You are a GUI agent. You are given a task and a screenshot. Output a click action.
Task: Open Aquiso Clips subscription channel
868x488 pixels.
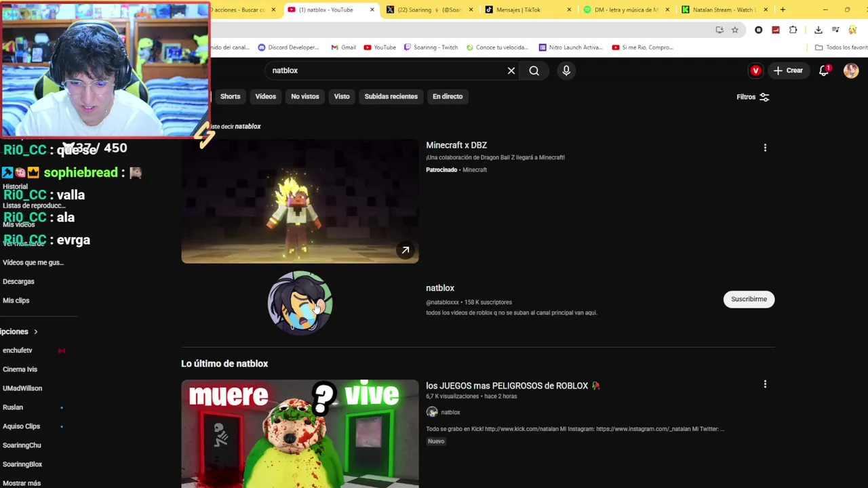(22, 426)
